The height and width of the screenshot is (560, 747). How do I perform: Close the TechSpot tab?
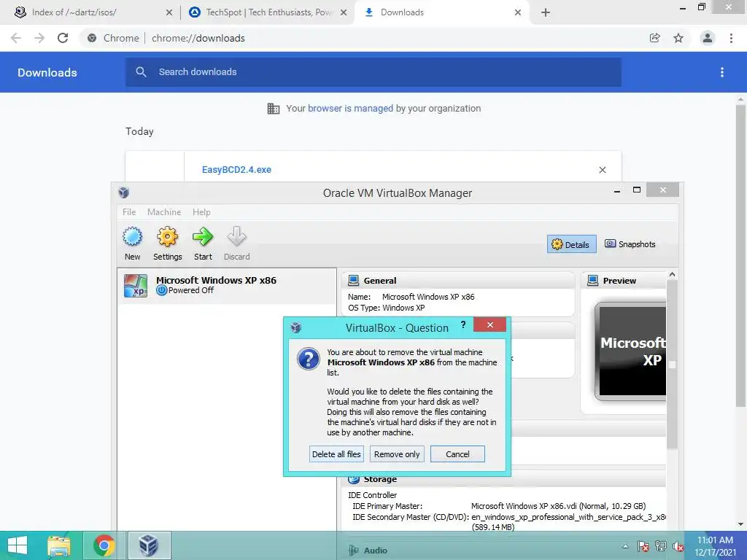344,12
